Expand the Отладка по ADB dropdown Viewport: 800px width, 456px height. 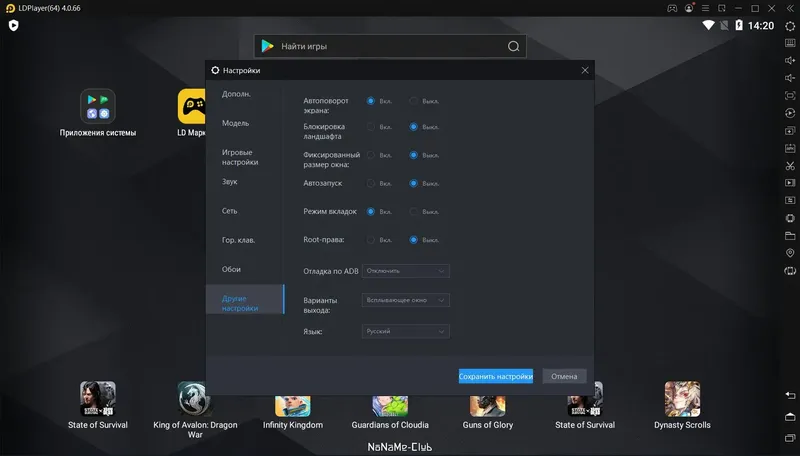coord(406,271)
